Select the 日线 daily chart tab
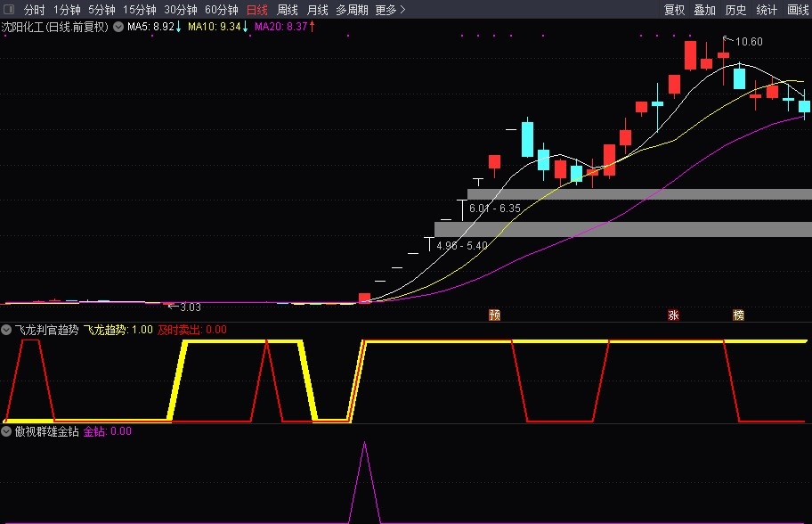 pos(256,10)
